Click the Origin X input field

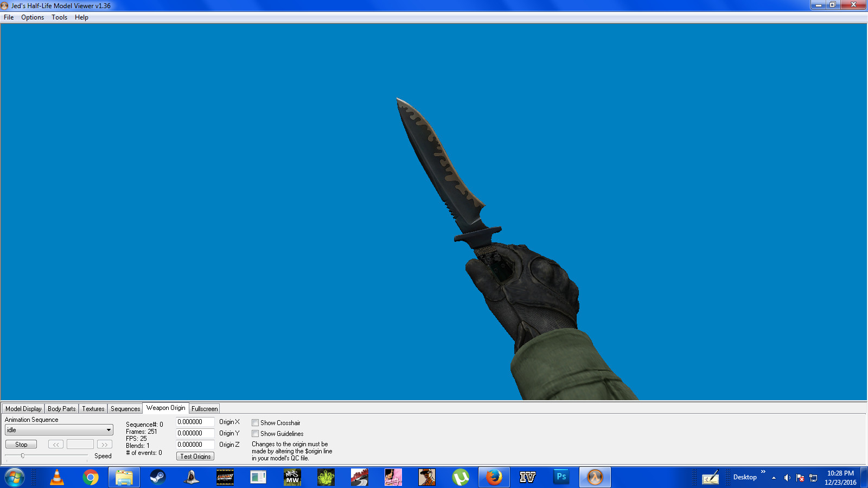click(x=195, y=422)
